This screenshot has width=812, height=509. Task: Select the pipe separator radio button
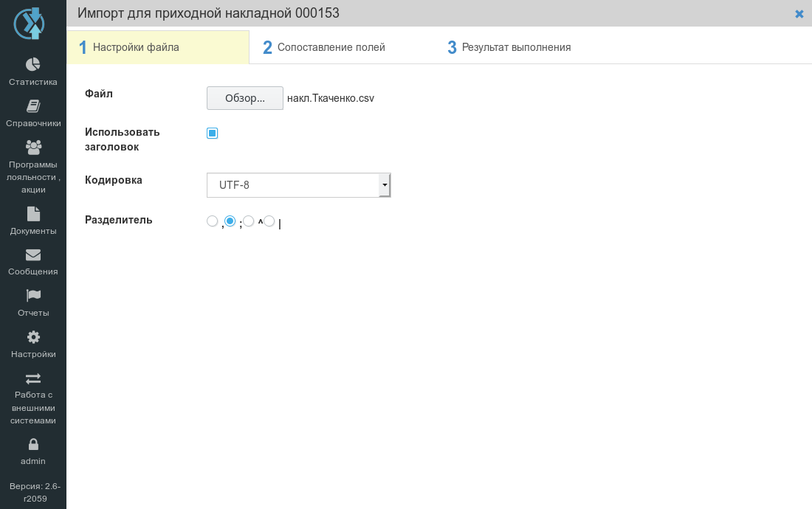269,221
